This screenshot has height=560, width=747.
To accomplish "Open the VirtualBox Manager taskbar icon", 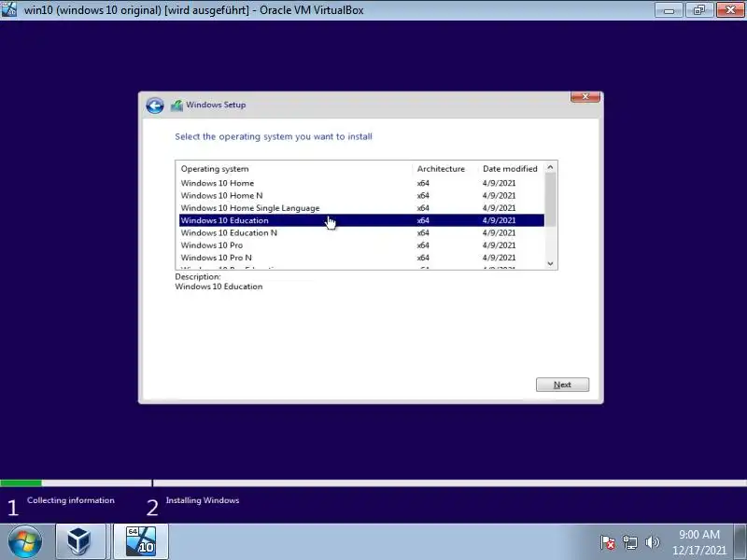I will [79, 542].
